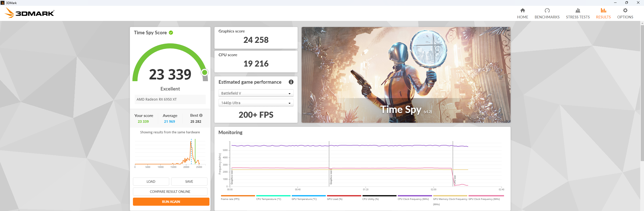Select the Results tab
This screenshot has height=211, width=644.
coord(603,13)
